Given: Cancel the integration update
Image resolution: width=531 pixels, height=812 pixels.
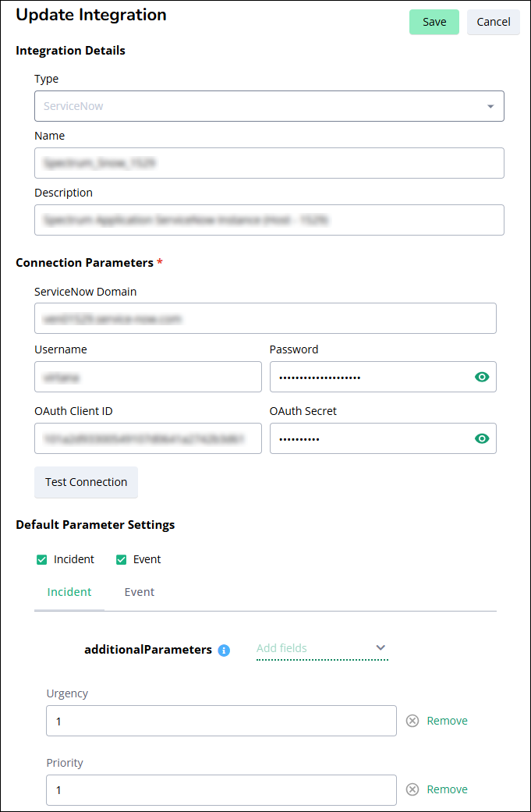Looking at the screenshot, I should tap(494, 22).
